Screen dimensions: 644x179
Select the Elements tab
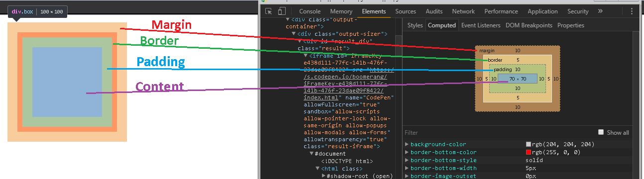tap(374, 11)
